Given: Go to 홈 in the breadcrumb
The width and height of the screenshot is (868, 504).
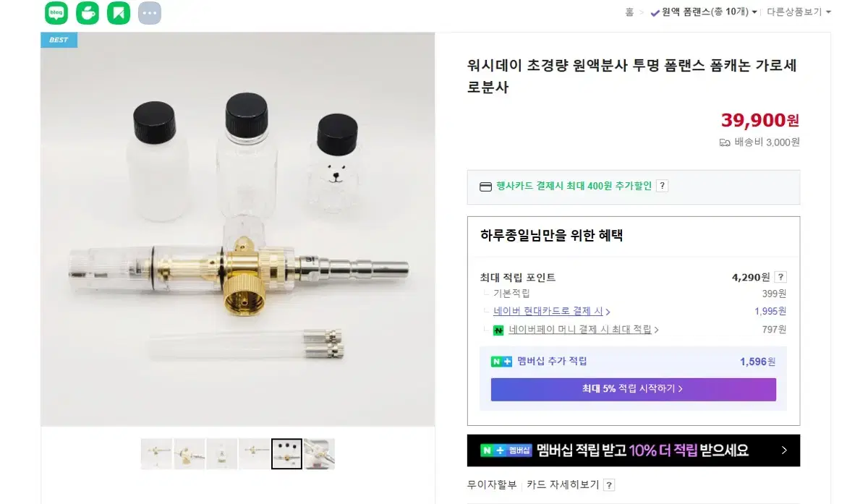Looking at the screenshot, I should point(629,12).
